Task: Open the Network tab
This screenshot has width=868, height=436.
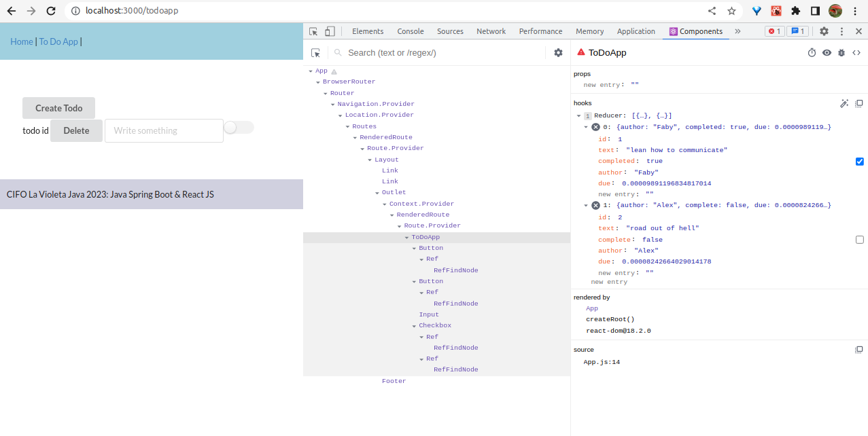Action: click(x=491, y=31)
